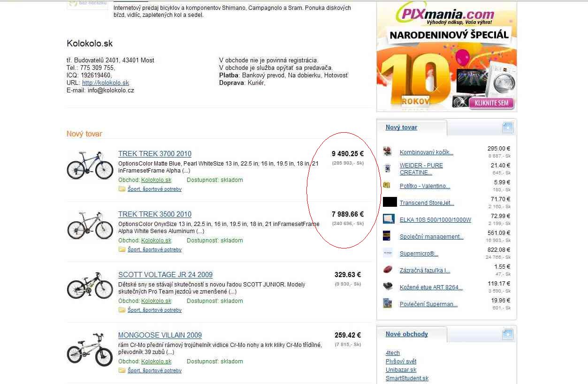Click the Transcend StoreJet black thumbnail icon
588x384 pixels.
[x=390, y=202]
